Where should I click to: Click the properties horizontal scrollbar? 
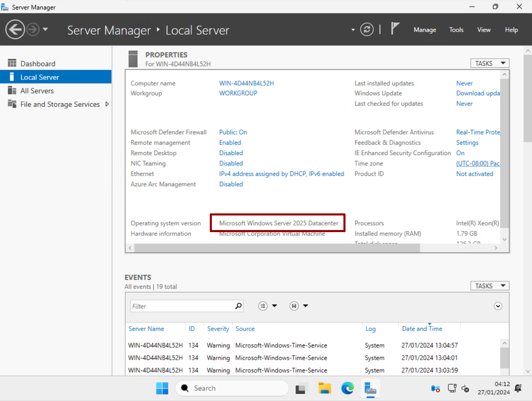pyautogui.click(x=277, y=248)
